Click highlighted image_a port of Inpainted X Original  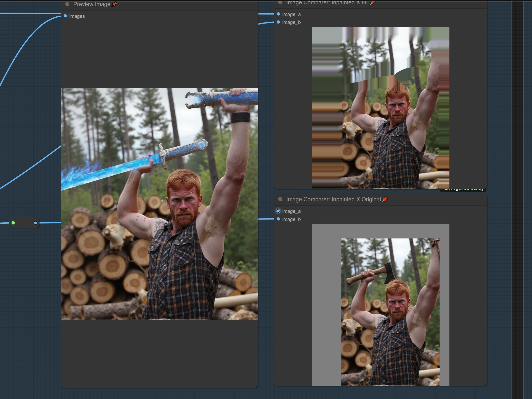tap(278, 211)
